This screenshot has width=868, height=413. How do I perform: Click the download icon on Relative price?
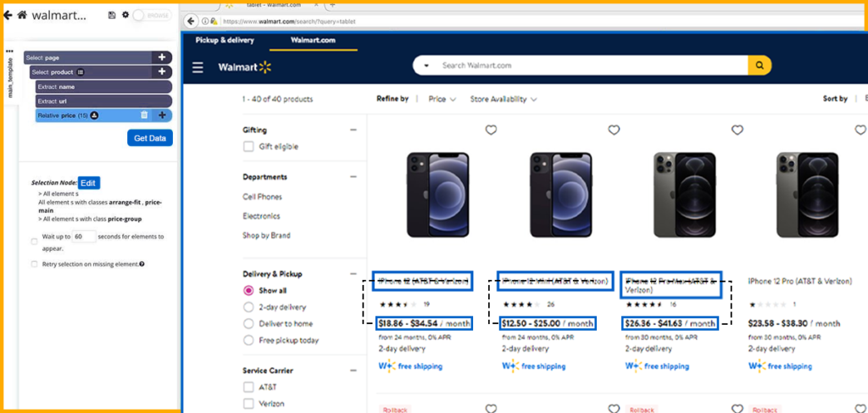click(94, 115)
